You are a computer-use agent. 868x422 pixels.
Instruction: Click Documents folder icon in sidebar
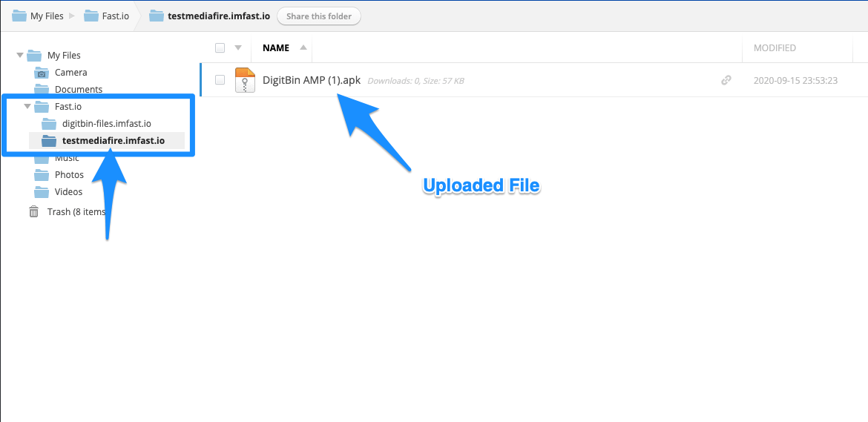42,89
